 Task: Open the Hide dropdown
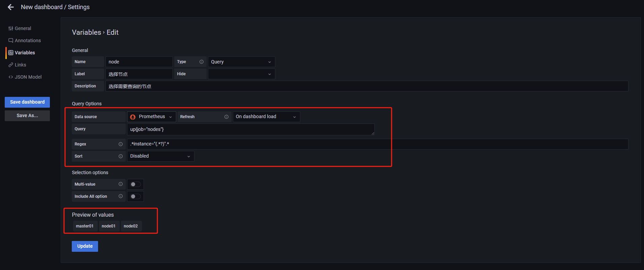(x=241, y=74)
